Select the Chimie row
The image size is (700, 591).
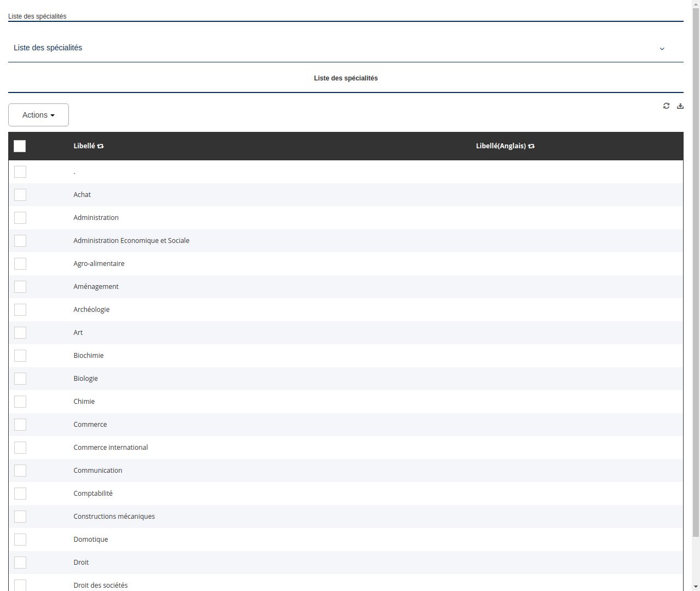click(84, 401)
